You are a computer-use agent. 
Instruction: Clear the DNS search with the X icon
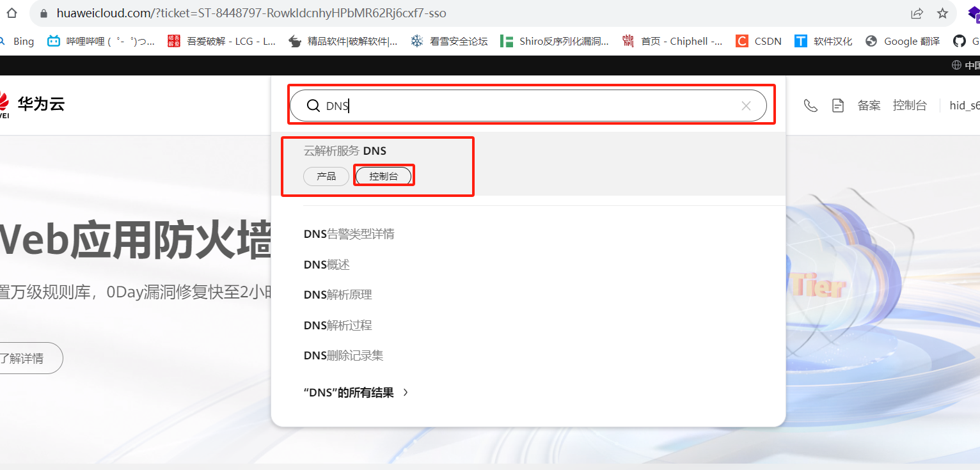(746, 106)
